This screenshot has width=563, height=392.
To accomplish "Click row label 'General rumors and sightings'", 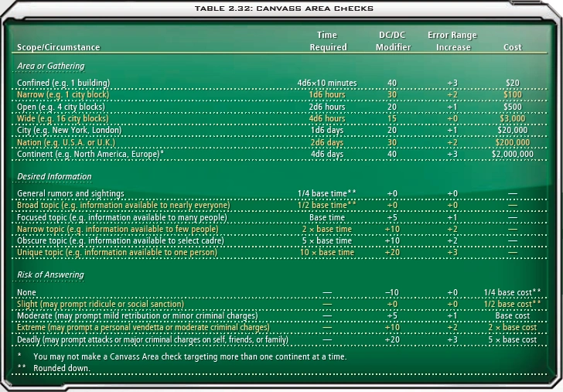I will [70, 193].
